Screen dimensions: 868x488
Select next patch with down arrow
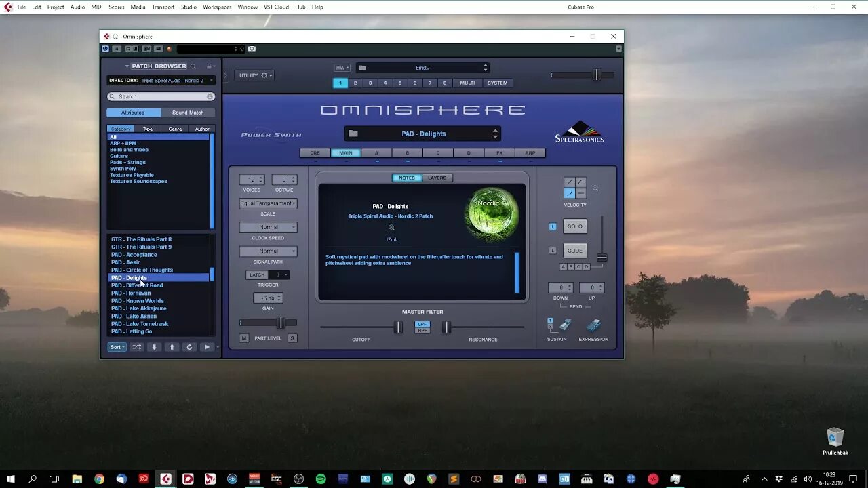[x=155, y=347]
